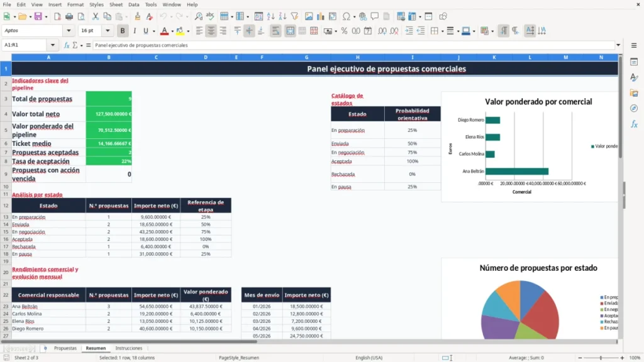
Task: Toggle Center Horizontally alignment
Action: [211, 31]
